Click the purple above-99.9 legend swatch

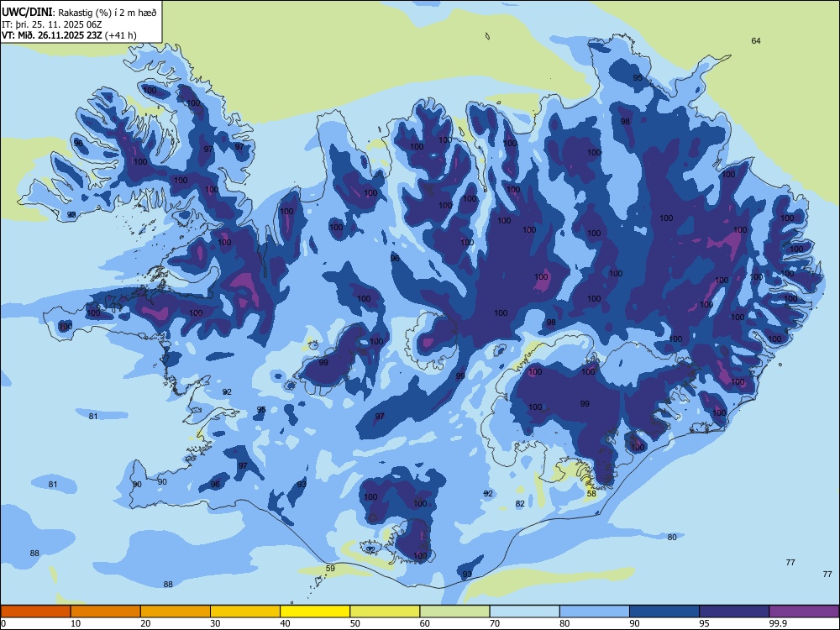804,612
